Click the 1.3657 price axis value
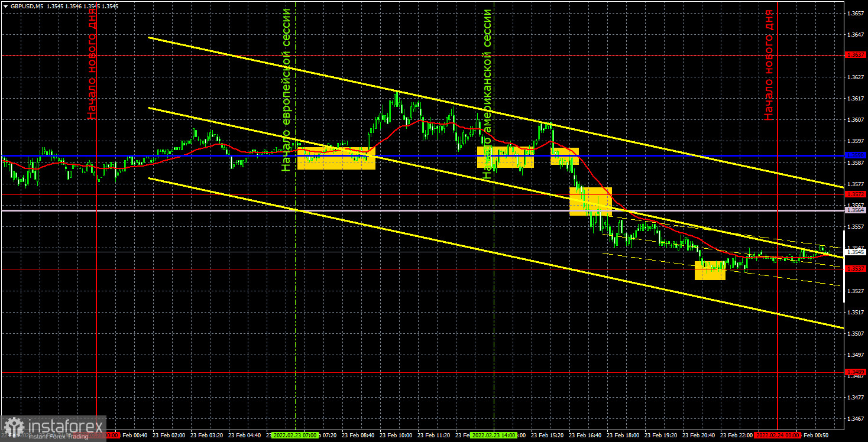Viewport: 868px width, 442px height. [x=856, y=13]
